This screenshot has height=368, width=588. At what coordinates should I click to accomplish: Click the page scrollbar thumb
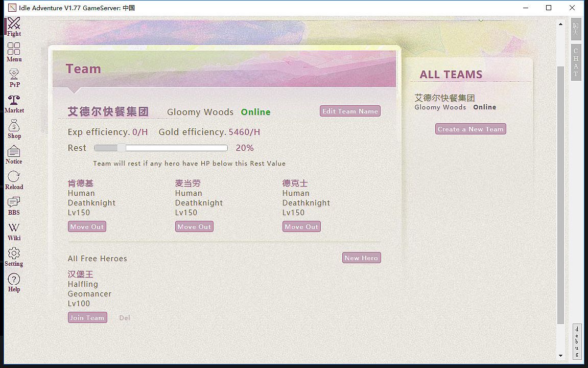(x=560, y=195)
